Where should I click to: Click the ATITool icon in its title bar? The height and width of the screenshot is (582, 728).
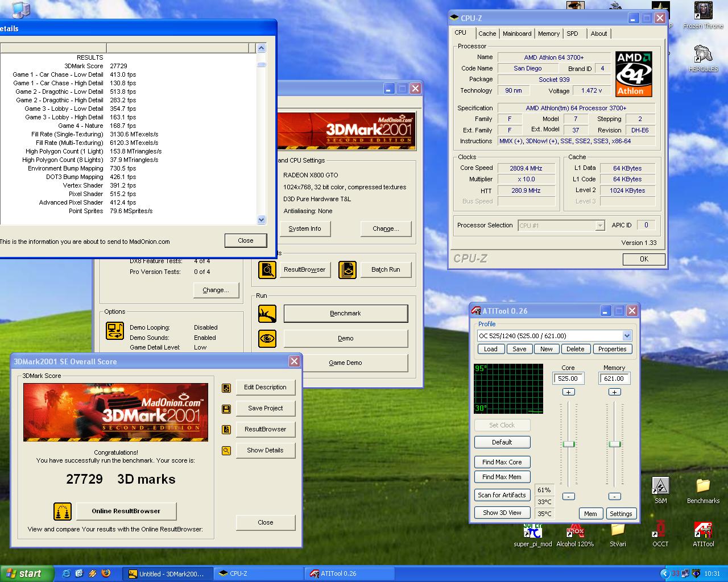point(477,311)
